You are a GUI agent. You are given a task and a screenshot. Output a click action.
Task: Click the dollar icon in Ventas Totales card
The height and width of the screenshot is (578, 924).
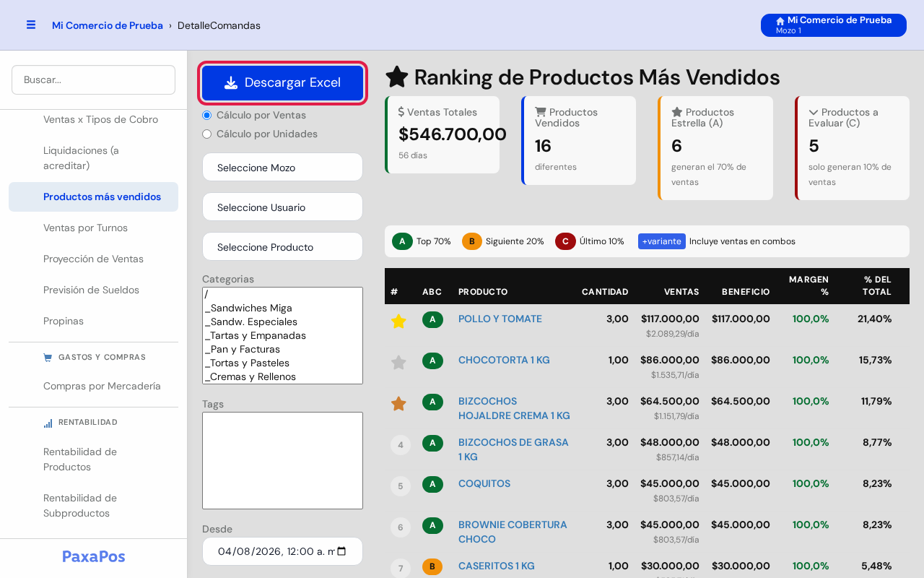click(x=401, y=112)
